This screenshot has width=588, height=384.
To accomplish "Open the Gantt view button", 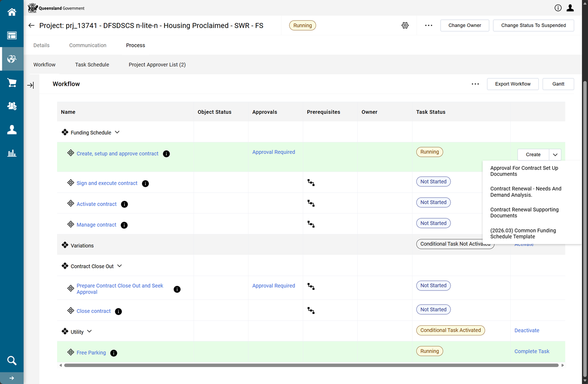I will pyautogui.click(x=558, y=84).
